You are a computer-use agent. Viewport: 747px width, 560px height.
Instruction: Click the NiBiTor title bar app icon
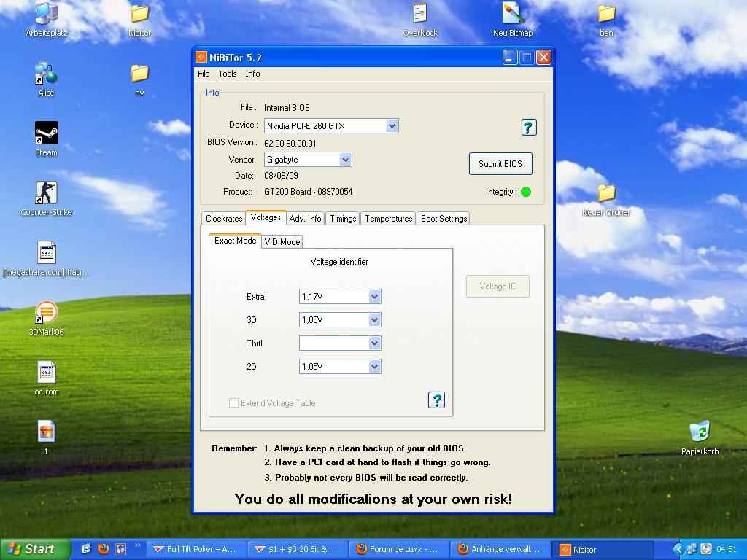click(x=201, y=58)
